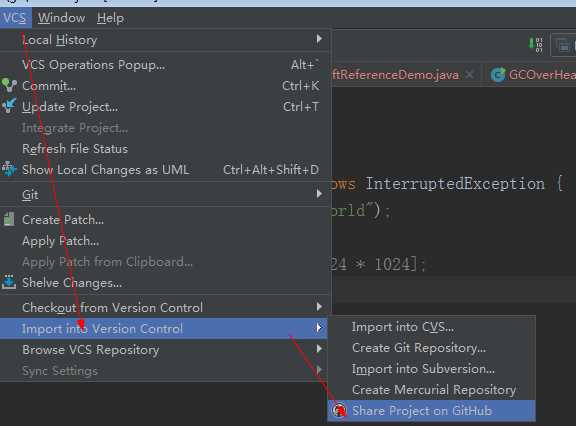
Task: Switch to the GCOverHea editor tab
Action: 541,75
